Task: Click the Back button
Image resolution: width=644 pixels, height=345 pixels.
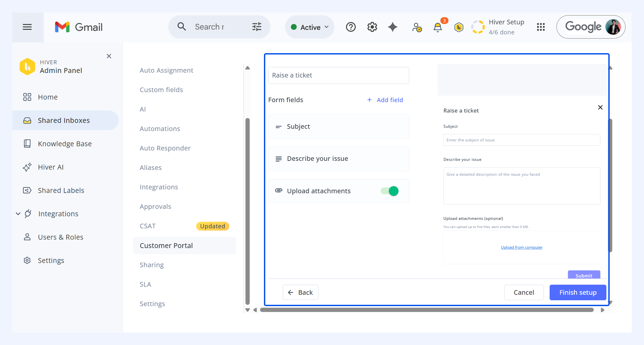Action: [x=300, y=292]
